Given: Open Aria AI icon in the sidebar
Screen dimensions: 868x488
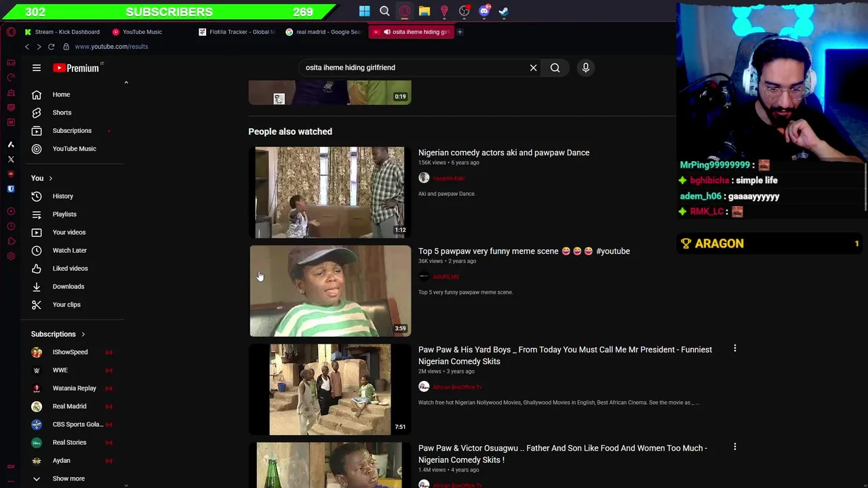Looking at the screenshot, I should point(11,144).
